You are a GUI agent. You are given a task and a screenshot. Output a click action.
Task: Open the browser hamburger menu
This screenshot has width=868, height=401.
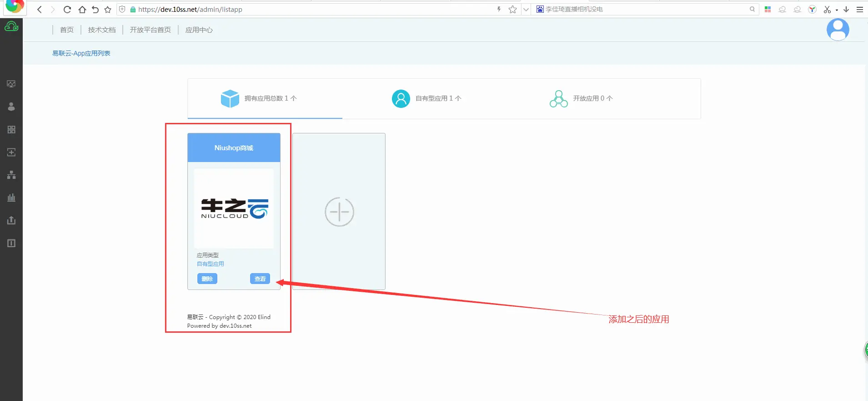[x=859, y=10]
